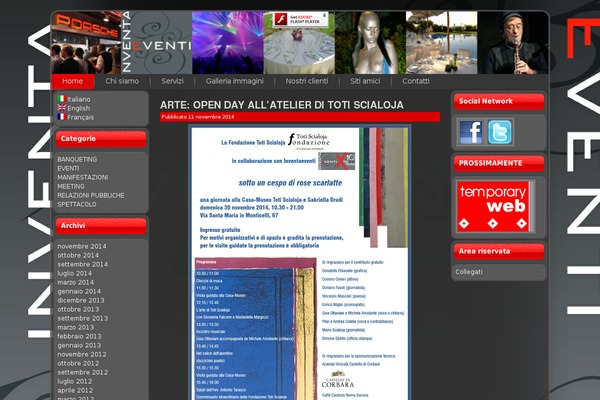Open the dicembre 2013 archive
The width and height of the screenshot is (600, 400).
coord(81,300)
